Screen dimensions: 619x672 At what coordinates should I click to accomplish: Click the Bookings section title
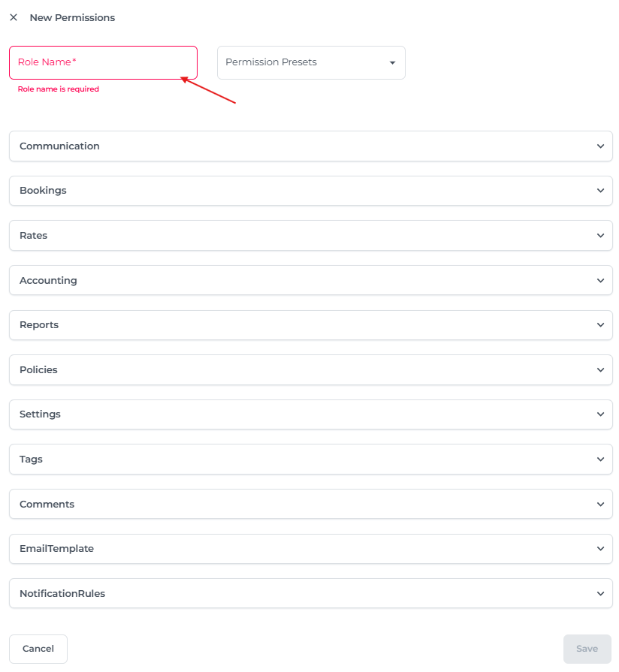(44, 191)
